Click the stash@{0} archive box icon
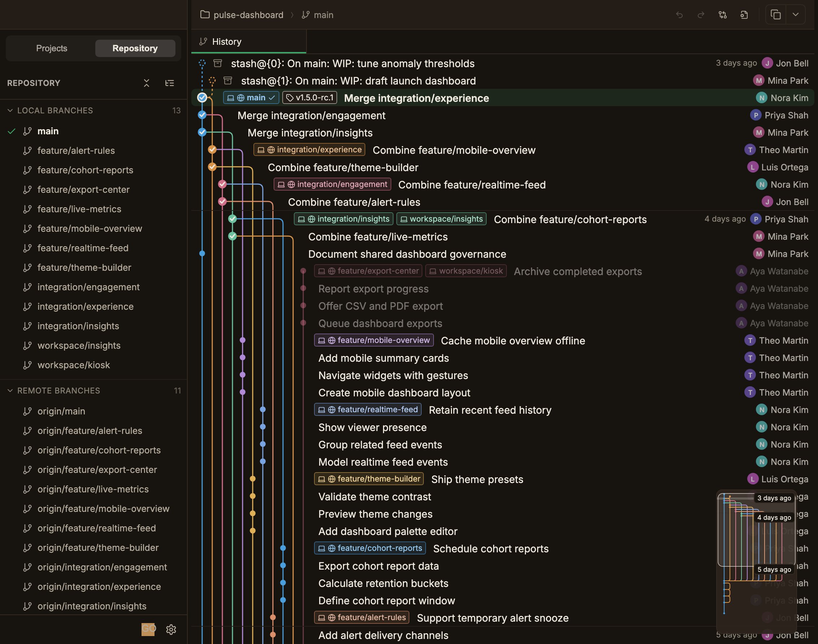 218,63
